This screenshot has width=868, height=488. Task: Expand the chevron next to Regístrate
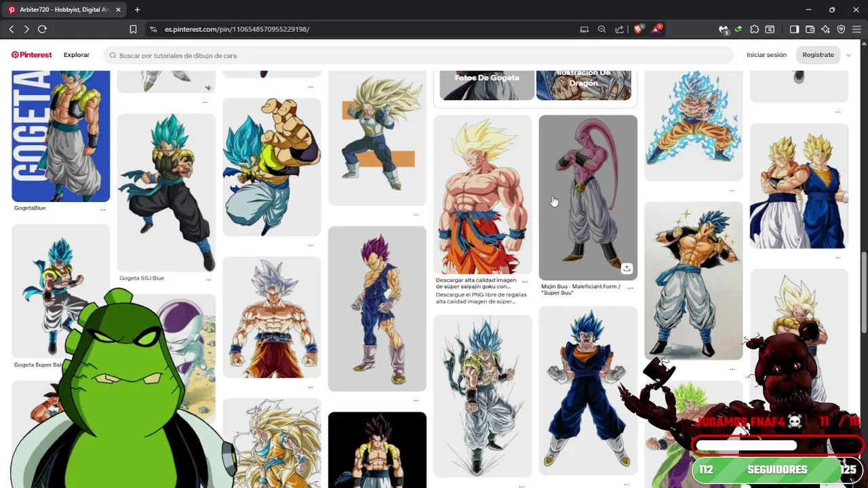(848, 55)
